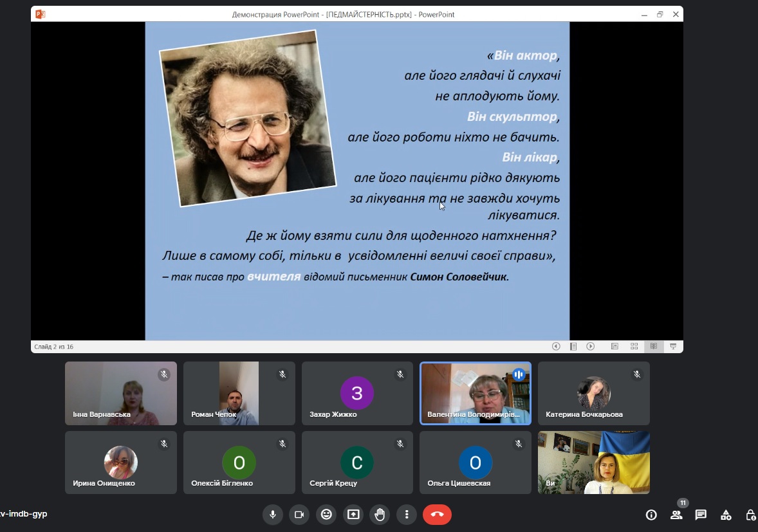Show the participants list icon

[x=676, y=515]
